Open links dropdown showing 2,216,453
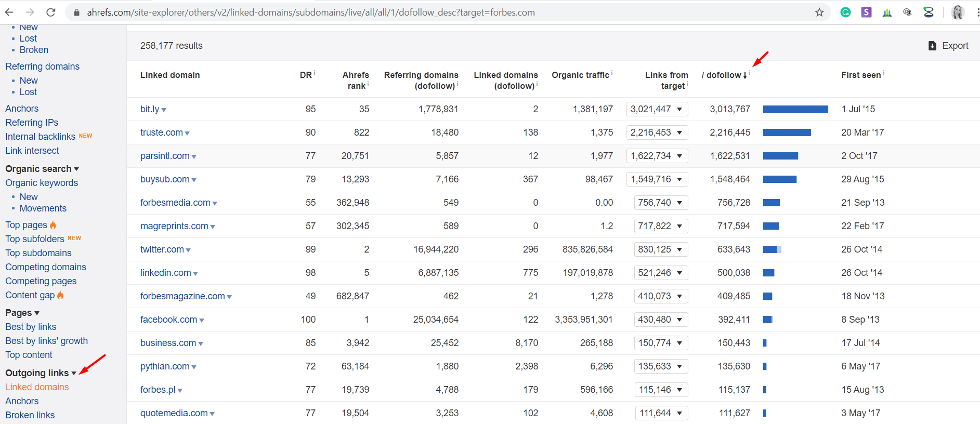The width and height of the screenshot is (980, 424). pyautogui.click(x=657, y=132)
